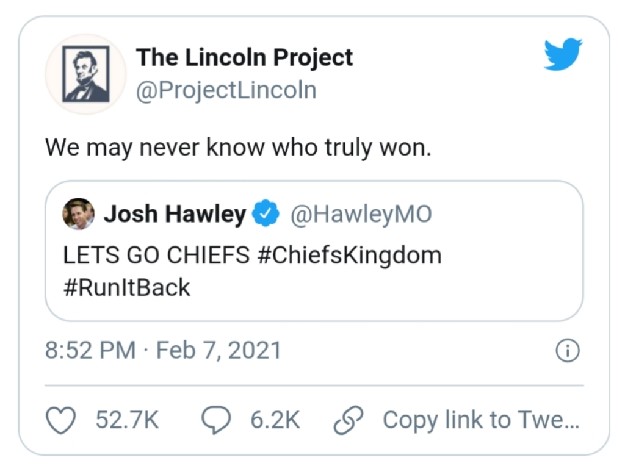Open the quoted LETS GO CHIEFS text
The image size is (625, 466).
158,255
